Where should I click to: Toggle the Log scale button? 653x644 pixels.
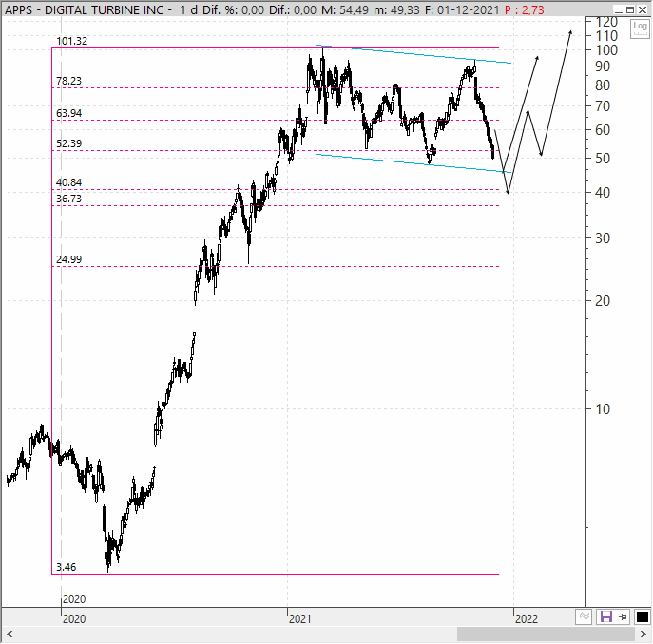coord(640,28)
